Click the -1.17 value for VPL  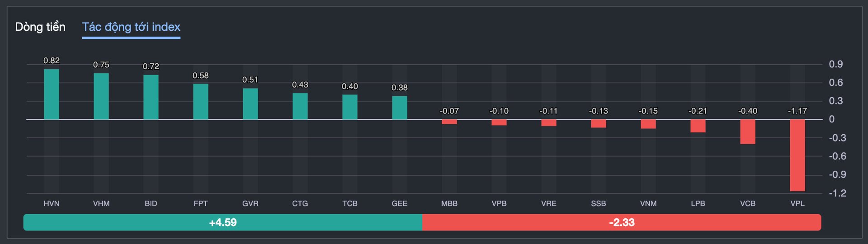coord(797,111)
